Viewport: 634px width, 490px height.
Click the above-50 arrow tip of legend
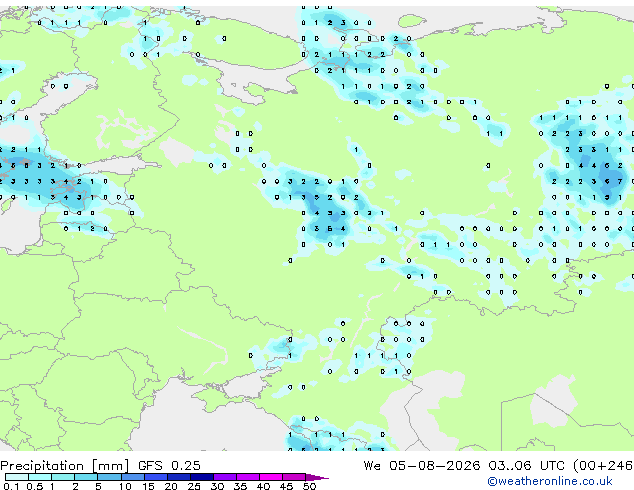317,478
